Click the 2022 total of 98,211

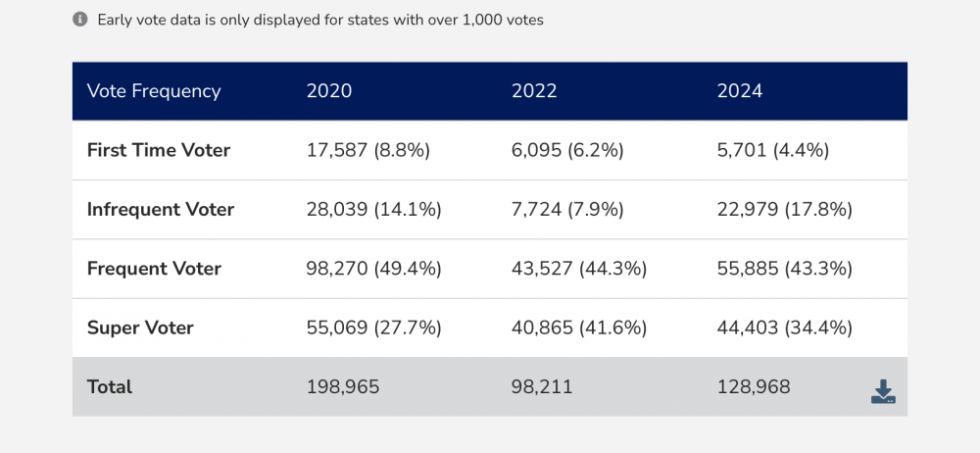543,386
